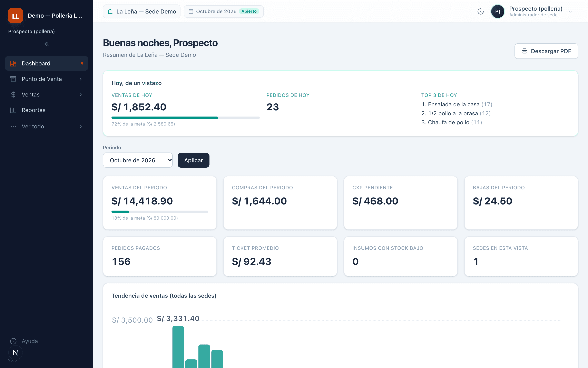Collapse sidebar with double chevron icon
The image size is (588, 368).
[x=46, y=44]
